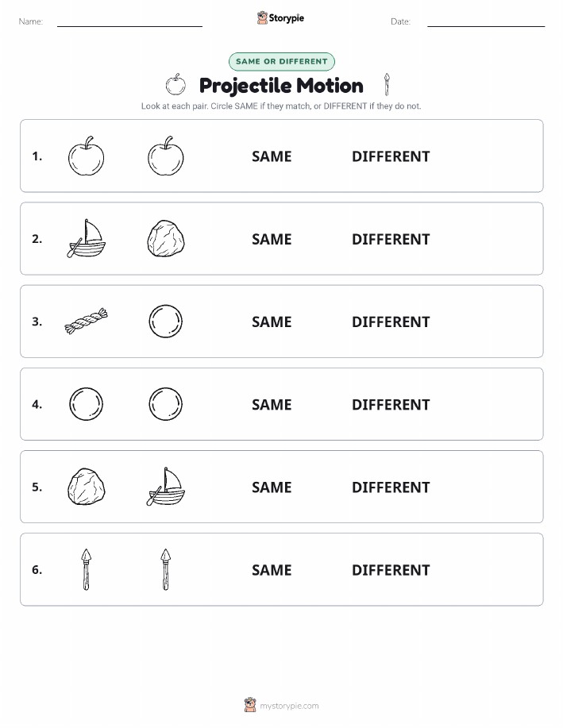Click the rope icon in row 3
Viewport: 563px width, 728px height.
click(x=86, y=322)
